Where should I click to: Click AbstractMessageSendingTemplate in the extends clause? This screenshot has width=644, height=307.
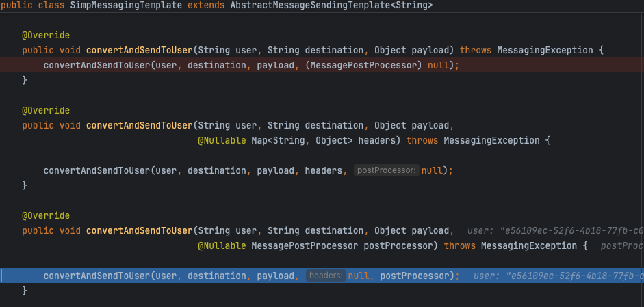(x=310, y=5)
